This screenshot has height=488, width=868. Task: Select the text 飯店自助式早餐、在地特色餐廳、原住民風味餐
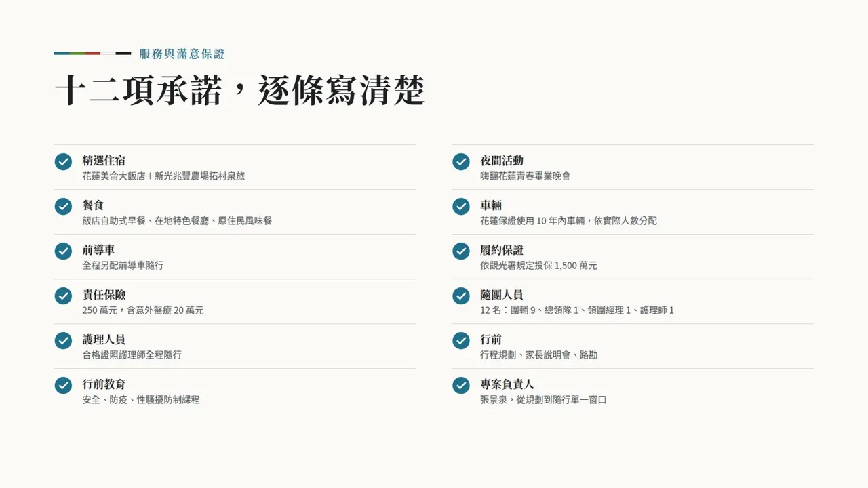(177, 221)
